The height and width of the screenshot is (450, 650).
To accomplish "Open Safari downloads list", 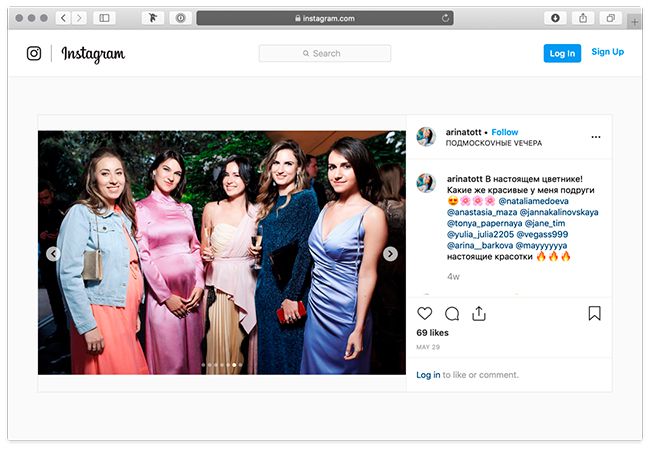I will pos(555,18).
